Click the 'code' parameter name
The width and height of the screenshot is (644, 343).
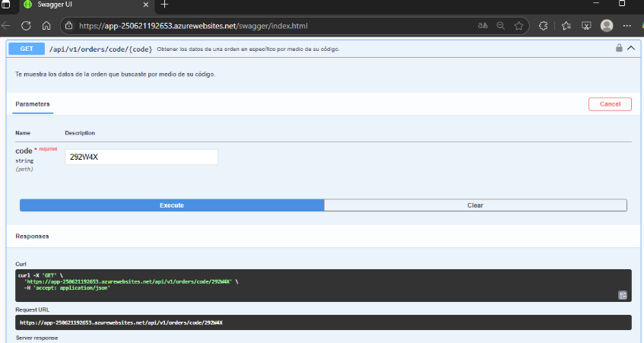pos(24,151)
